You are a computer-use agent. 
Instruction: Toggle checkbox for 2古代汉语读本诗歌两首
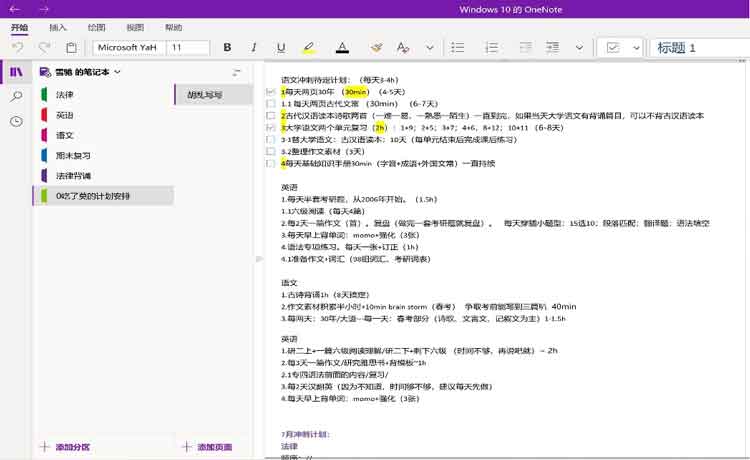tap(271, 115)
